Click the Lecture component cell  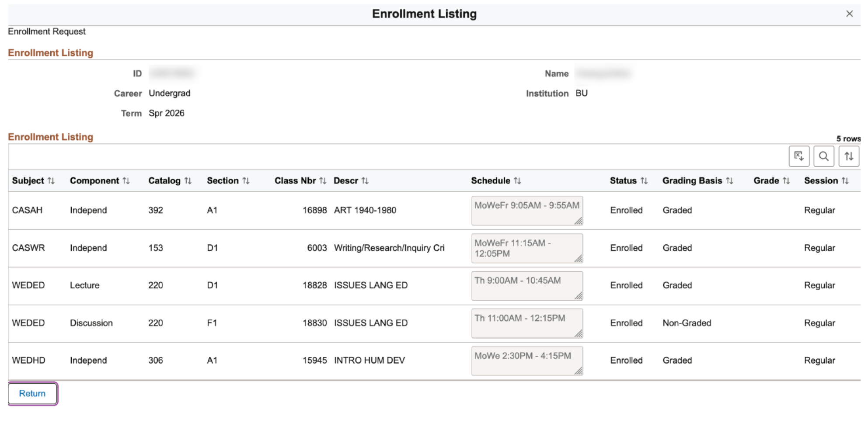(x=85, y=285)
